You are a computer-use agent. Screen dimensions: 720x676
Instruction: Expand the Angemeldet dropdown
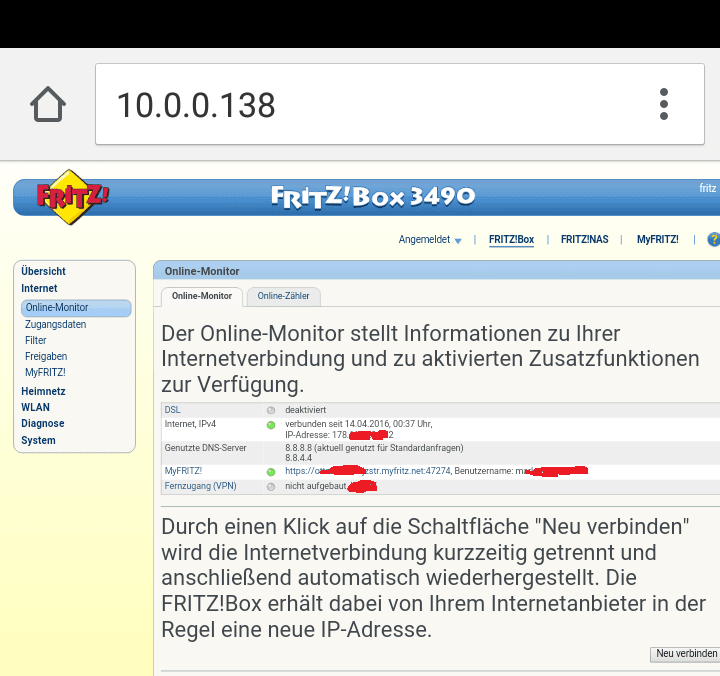[x=430, y=240]
